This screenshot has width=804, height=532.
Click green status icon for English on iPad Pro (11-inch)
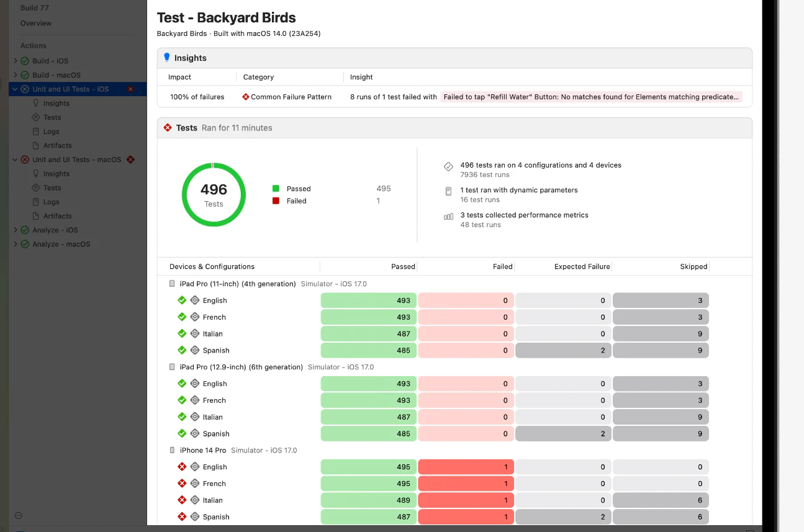[182, 300]
